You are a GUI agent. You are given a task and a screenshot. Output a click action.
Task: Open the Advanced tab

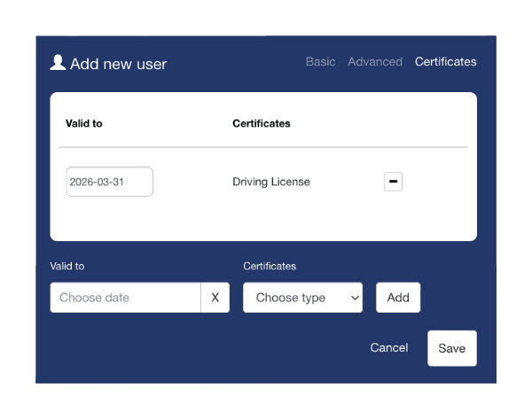coord(375,62)
